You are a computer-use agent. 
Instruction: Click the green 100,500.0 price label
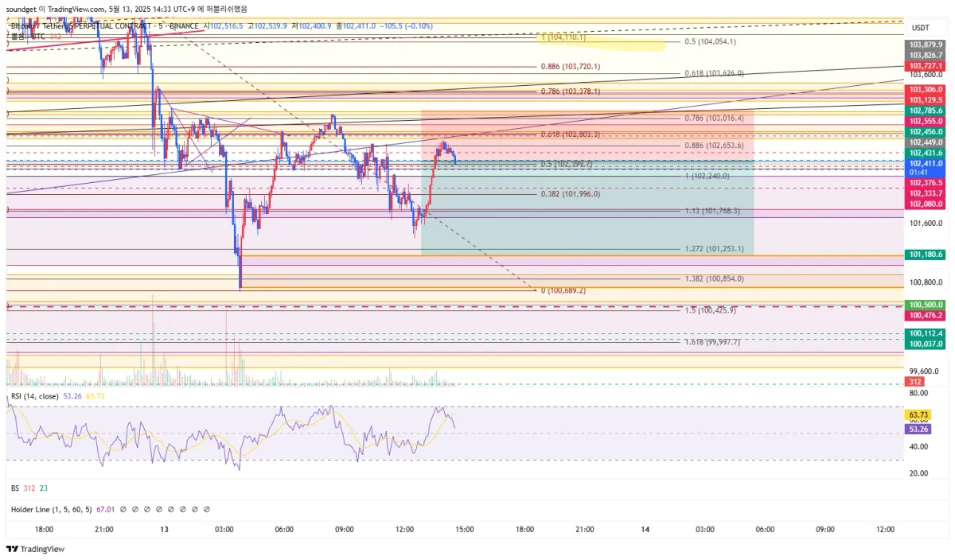point(926,305)
